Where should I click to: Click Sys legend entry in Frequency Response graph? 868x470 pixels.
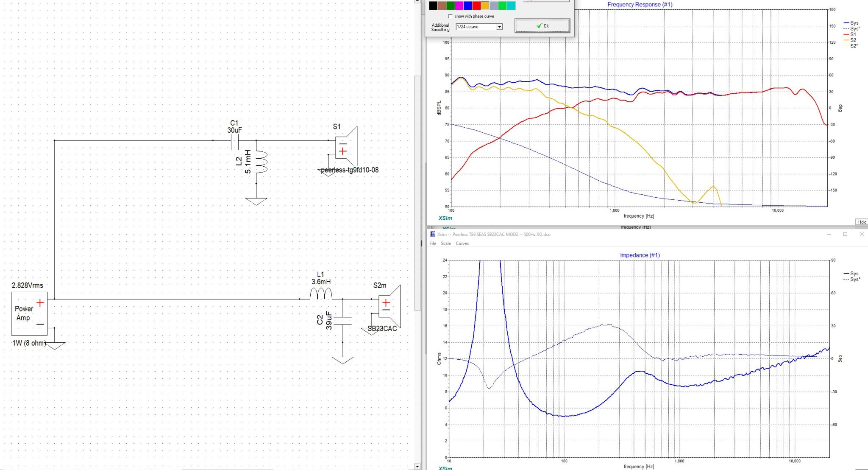851,23
